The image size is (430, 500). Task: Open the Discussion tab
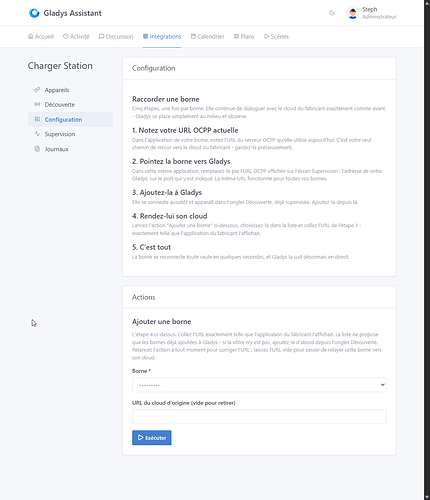pos(116,36)
